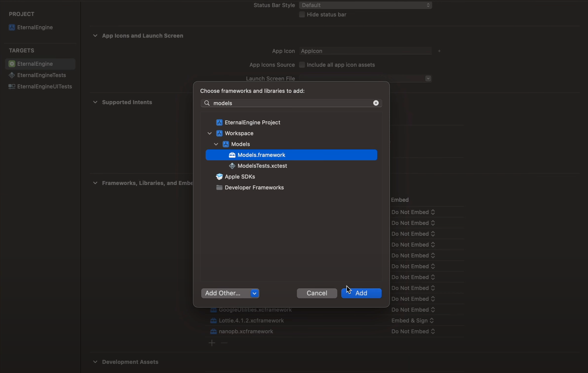Collapse the Models project node

click(216, 144)
